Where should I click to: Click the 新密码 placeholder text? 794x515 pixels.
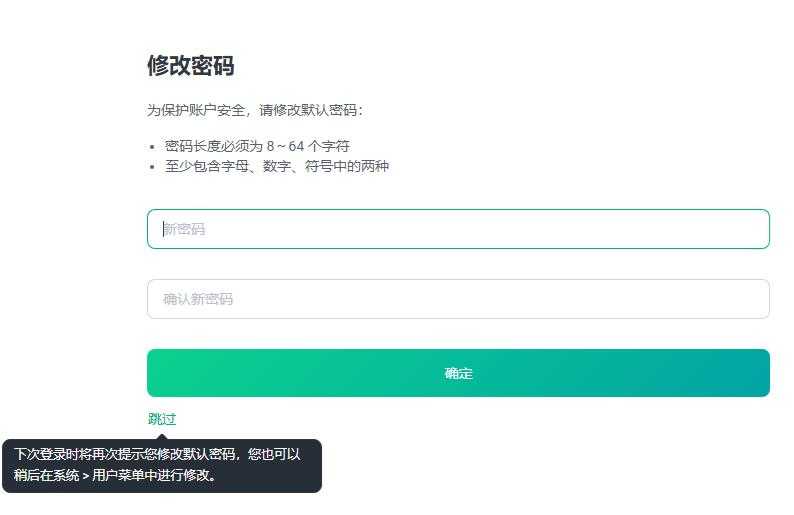(x=184, y=229)
